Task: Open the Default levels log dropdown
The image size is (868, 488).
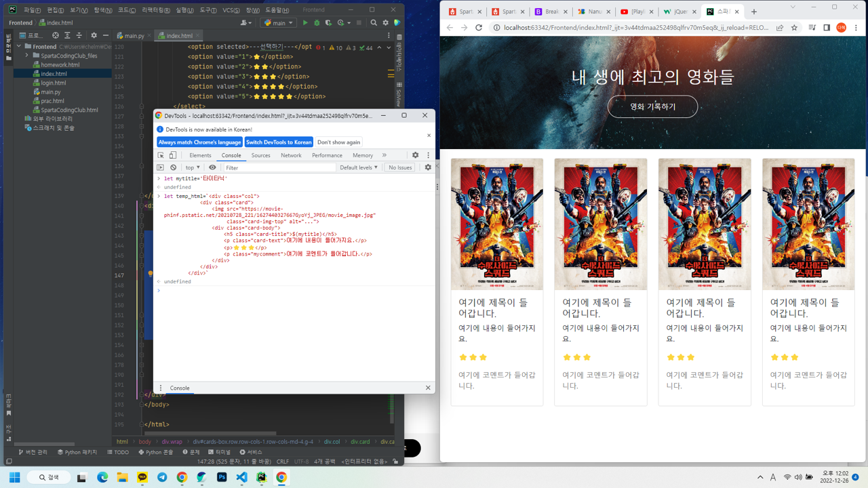Action: [x=359, y=167]
